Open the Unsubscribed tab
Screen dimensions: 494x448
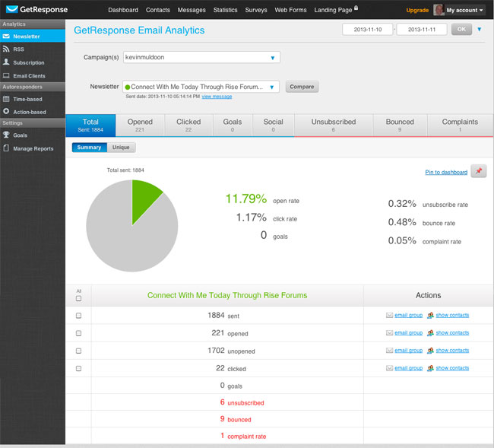(x=334, y=126)
